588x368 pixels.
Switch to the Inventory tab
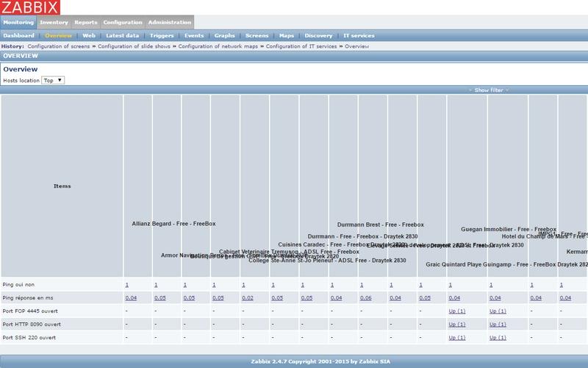[x=54, y=22]
